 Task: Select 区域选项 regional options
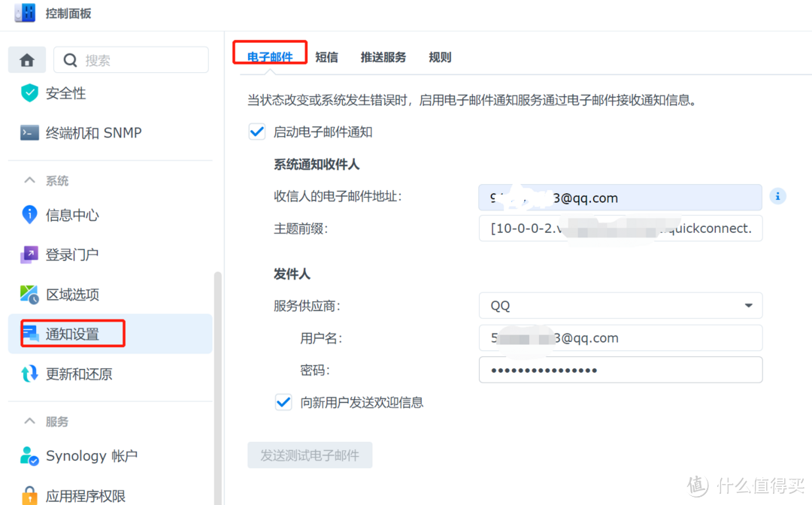click(73, 294)
